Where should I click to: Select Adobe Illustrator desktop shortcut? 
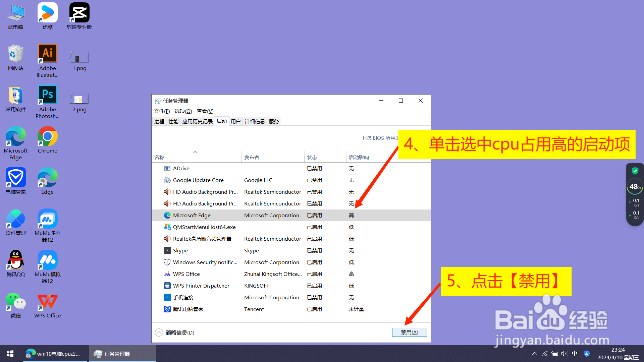pos(47,61)
